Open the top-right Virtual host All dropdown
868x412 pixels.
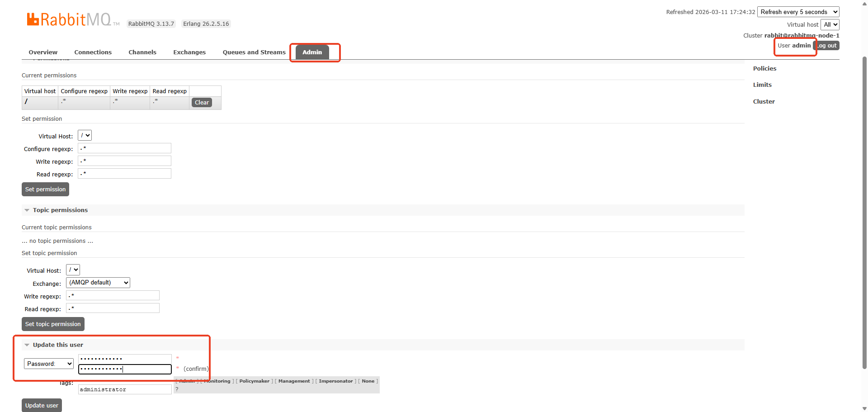coord(830,25)
